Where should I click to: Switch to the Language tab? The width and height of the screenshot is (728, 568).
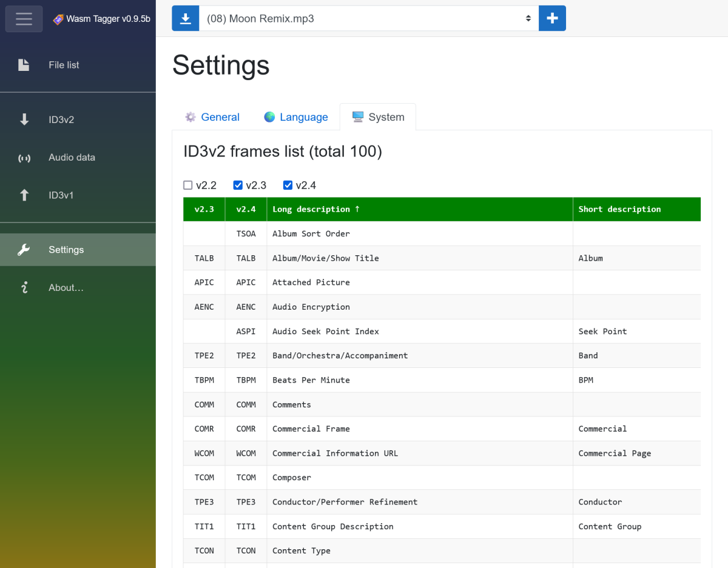coord(296,117)
